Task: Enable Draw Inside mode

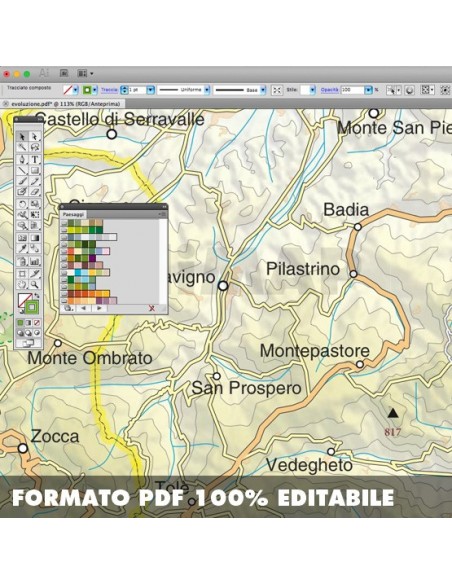Action: [37, 333]
